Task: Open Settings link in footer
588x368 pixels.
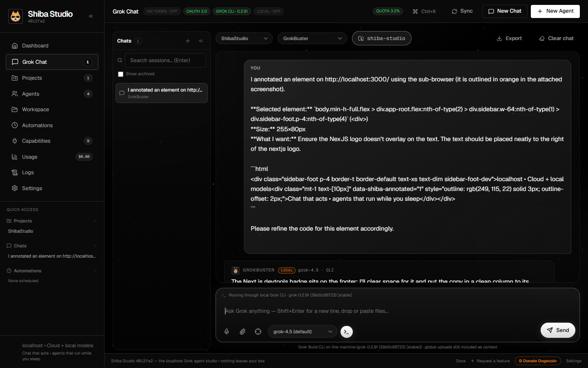Action: coord(574,361)
